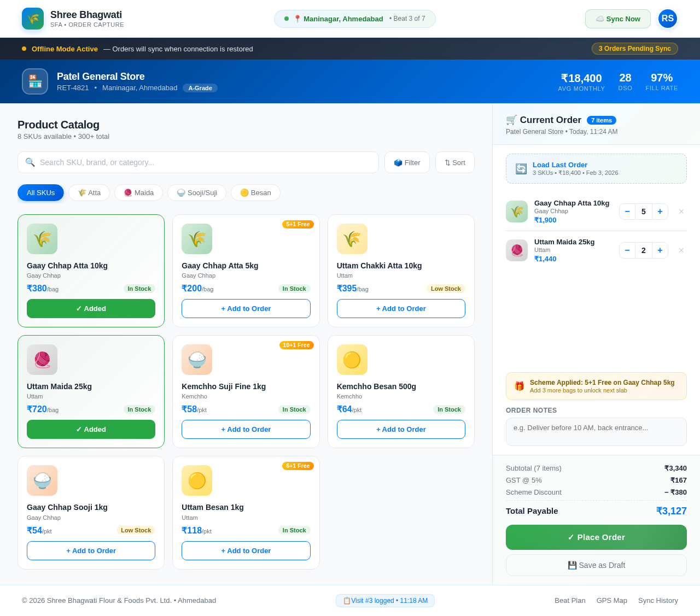Viewport: 700px width, 616px height.
Task: Click the order notes text field
Action: (x=596, y=431)
